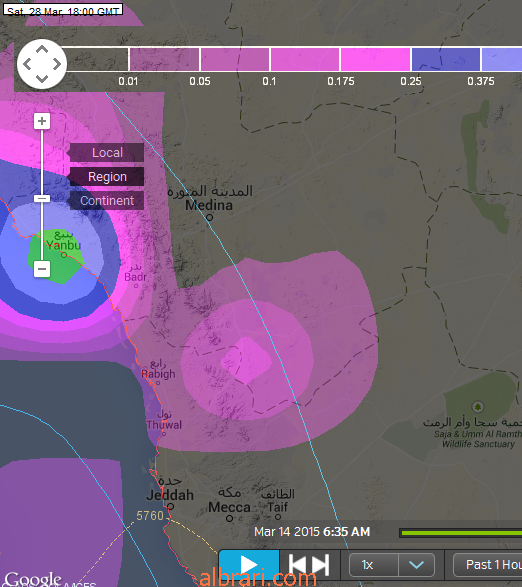Skip to next frame
This screenshot has height=587, width=522.
(320, 565)
